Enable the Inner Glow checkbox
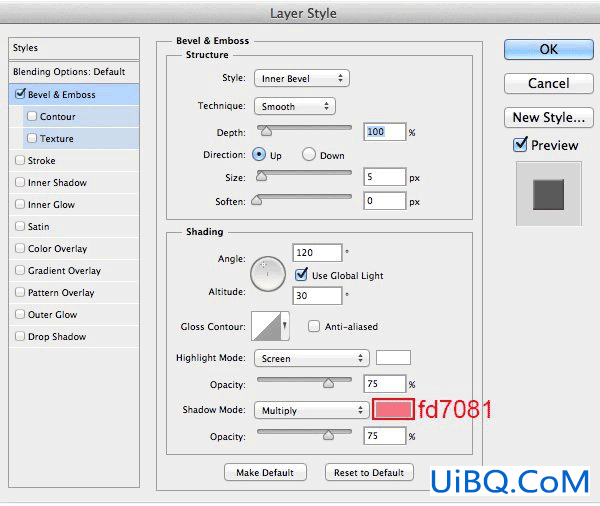The height and width of the screenshot is (506, 600). click(x=20, y=204)
